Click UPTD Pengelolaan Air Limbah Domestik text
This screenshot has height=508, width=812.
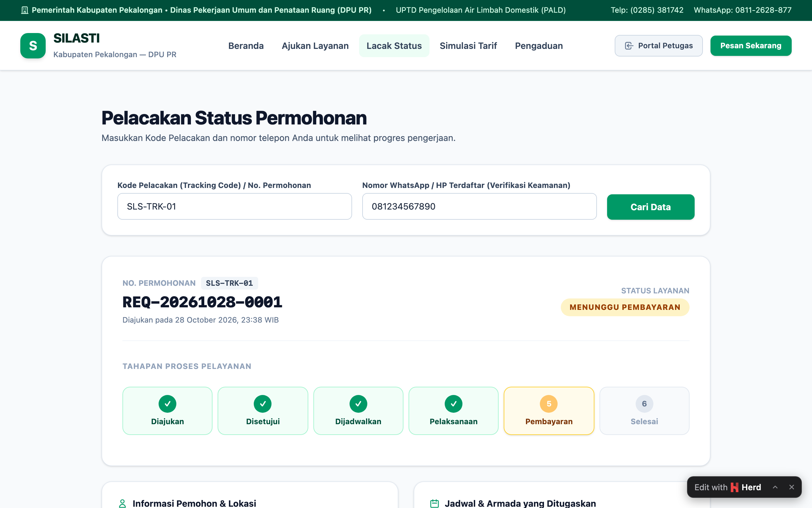pyautogui.click(x=481, y=10)
